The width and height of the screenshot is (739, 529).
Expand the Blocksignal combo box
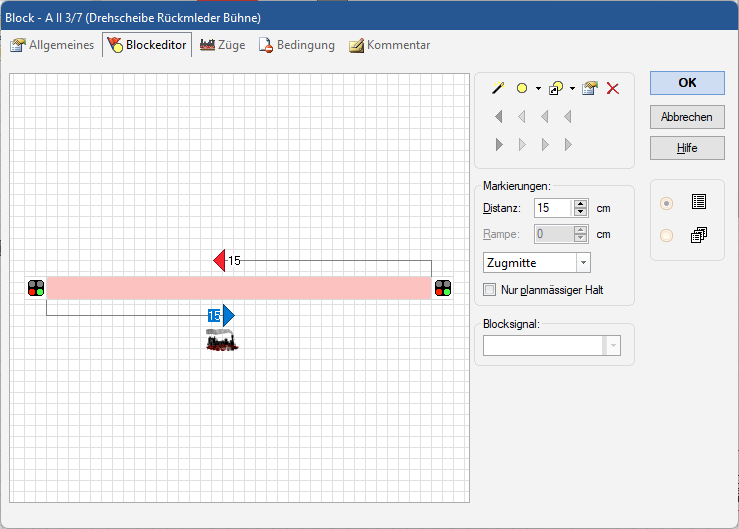pyautogui.click(x=612, y=346)
